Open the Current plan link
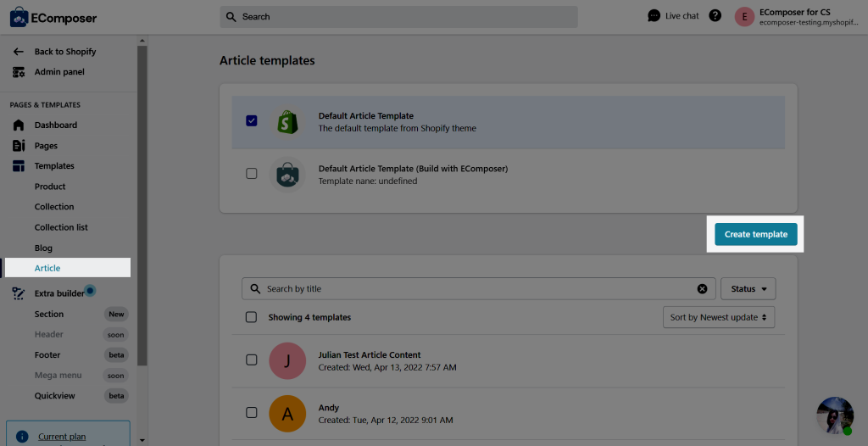The width and height of the screenshot is (868, 446). pyautogui.click(x=62, y=437)
